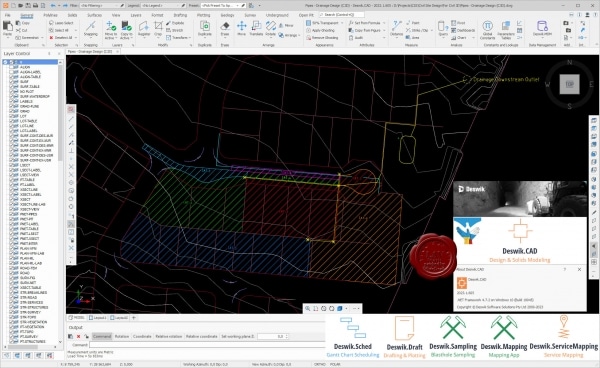Viewport: 600px width, 368px height.
Task: Click the Duplicate icon in ribbon
Action: 205,28
